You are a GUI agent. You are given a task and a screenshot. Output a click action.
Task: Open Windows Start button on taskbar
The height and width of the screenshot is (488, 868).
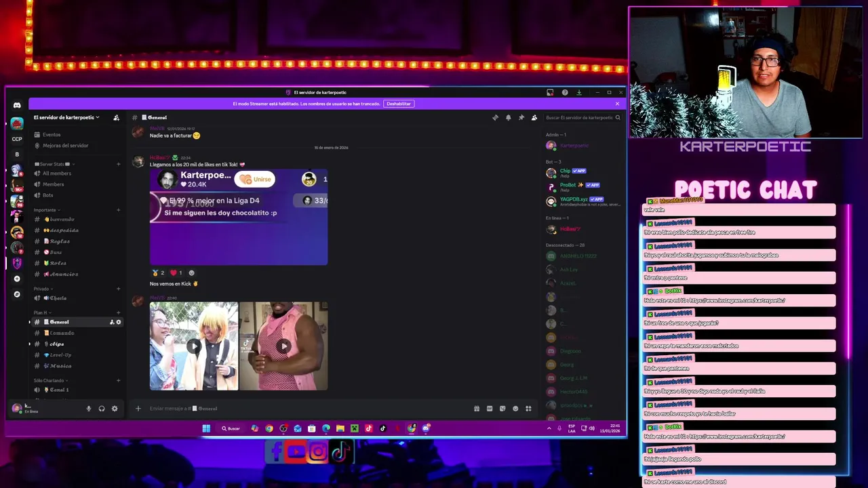(x=206, y=428)
